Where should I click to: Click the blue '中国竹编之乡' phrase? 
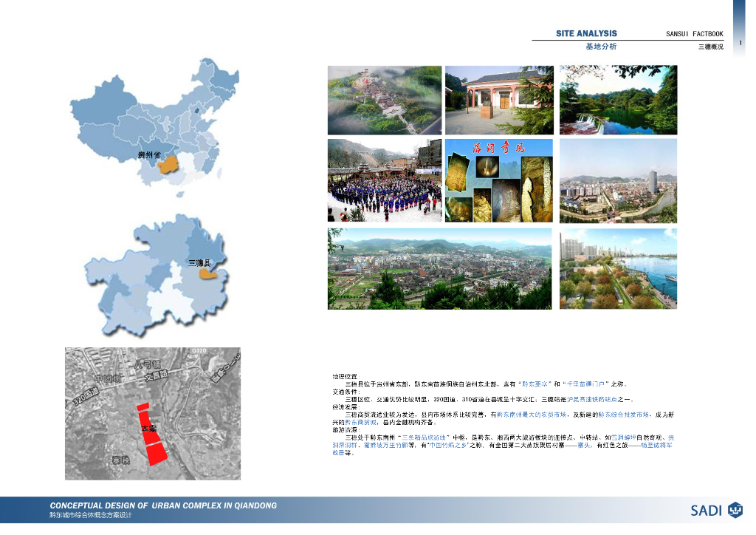pyautogui.click(x=447, y=446)
